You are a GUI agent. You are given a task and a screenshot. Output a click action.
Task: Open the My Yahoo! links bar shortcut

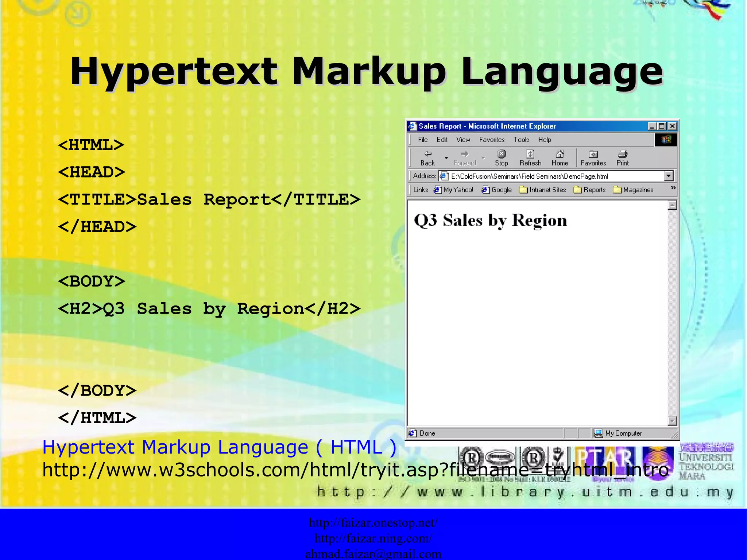(454, 190)
